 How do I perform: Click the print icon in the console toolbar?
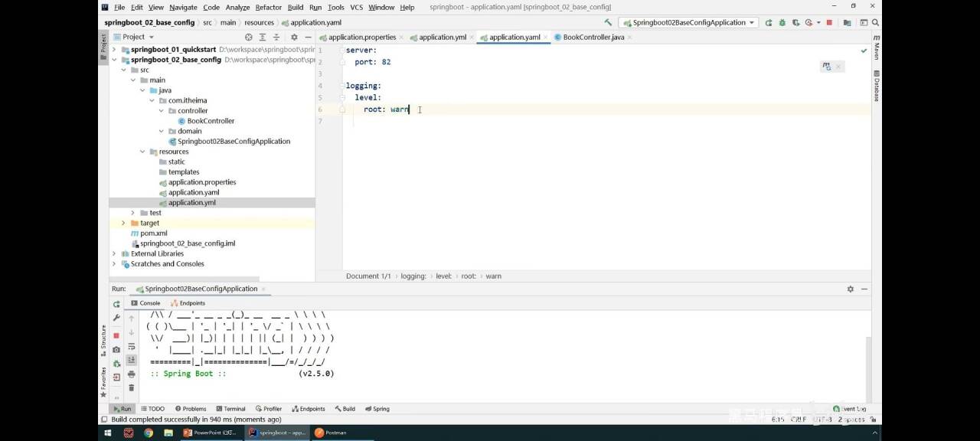point(132,374)
